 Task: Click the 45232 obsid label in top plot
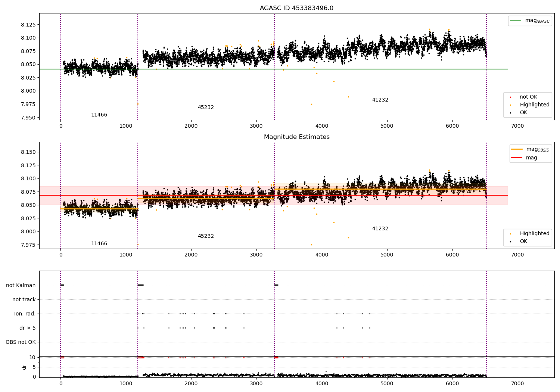click(x=206, y=108)
